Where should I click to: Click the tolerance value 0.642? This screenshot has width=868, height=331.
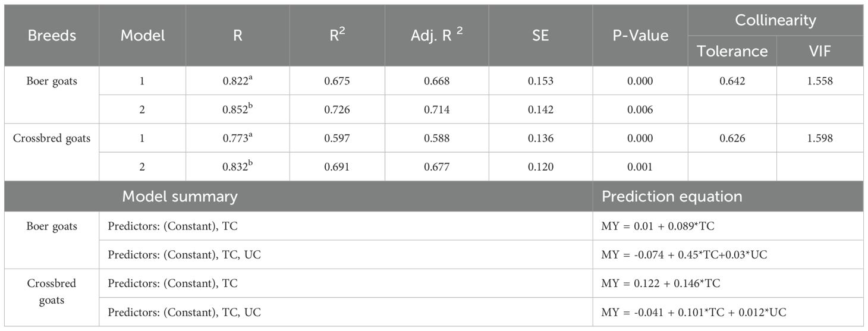tap(732, 81)
